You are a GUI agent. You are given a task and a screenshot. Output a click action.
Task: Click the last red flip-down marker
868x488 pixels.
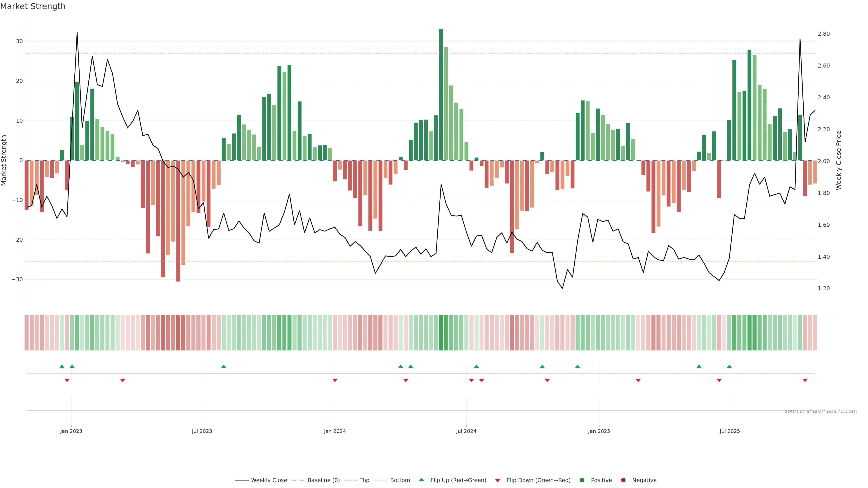(x=805, y=380)
